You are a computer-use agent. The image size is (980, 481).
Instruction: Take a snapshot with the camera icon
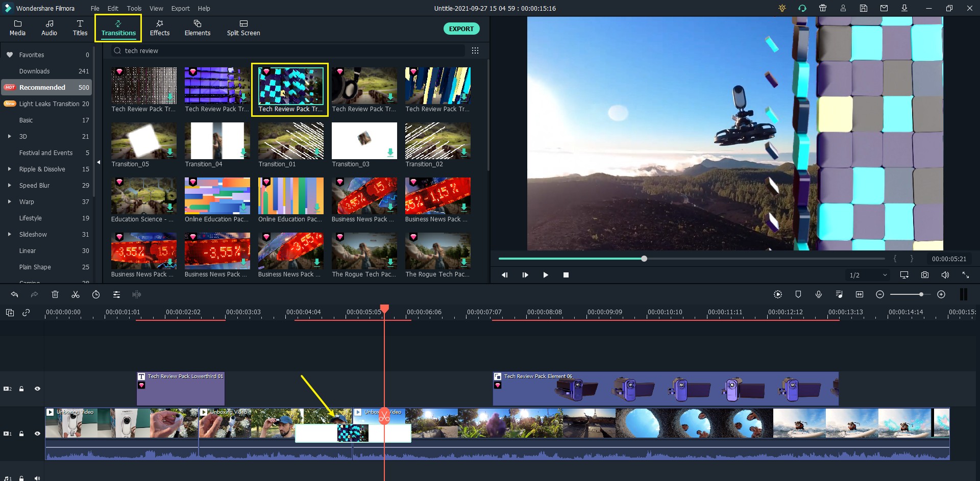[x=925, y=275]
